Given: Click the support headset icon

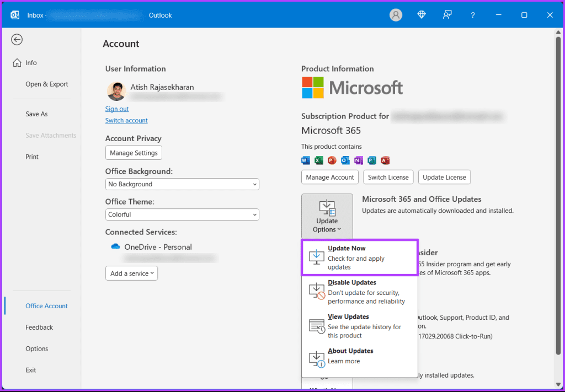Looking at the screenshot, I should 447,15.
